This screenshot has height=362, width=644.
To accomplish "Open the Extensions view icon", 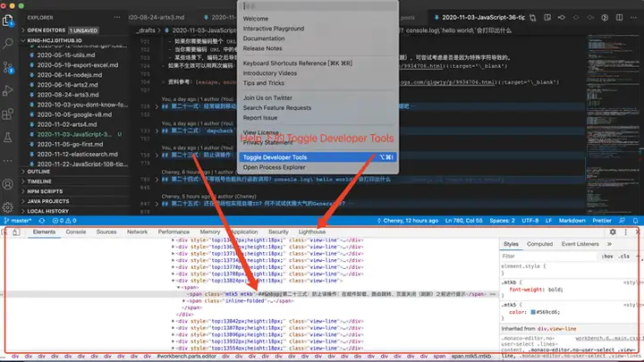I will pos(8,114).
